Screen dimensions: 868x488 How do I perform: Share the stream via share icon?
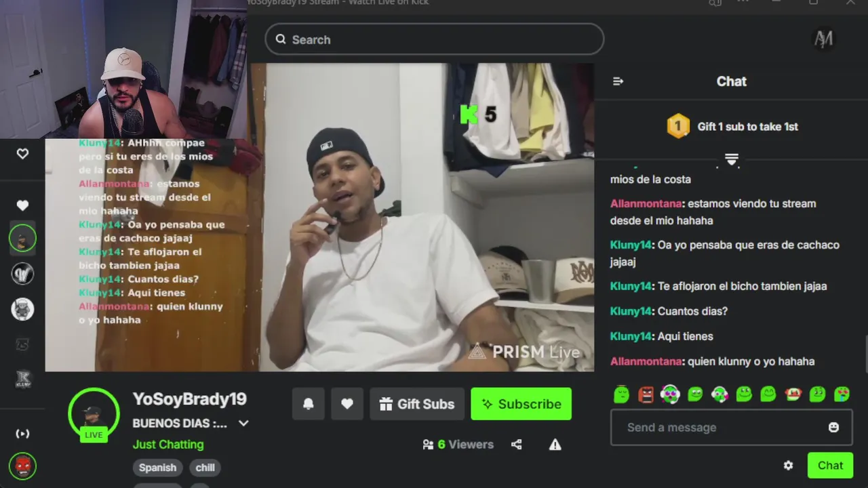tap(517, 445)
